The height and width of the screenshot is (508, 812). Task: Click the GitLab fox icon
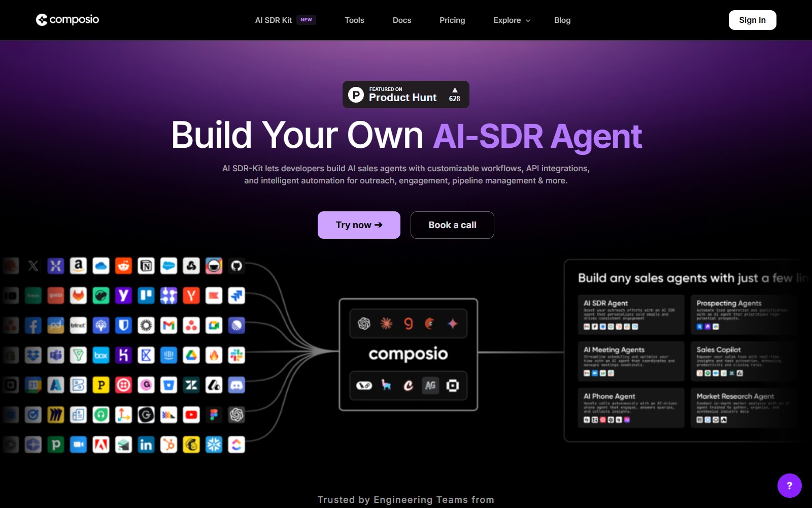pyautogui.click(x=78, y=296)
